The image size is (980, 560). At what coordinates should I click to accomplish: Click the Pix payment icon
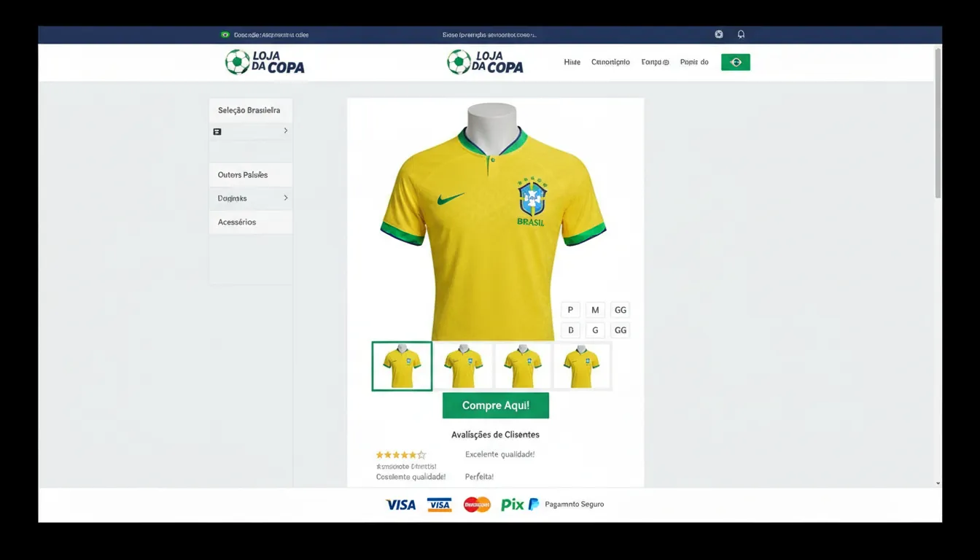[x=512, y=504]
